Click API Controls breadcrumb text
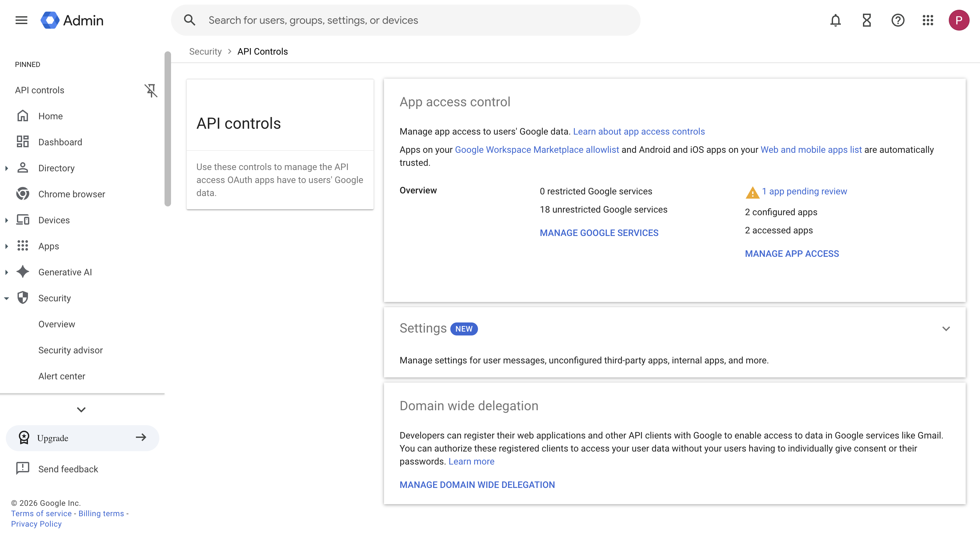The height and width of the screenshot is (537, 980). (262, 51)
